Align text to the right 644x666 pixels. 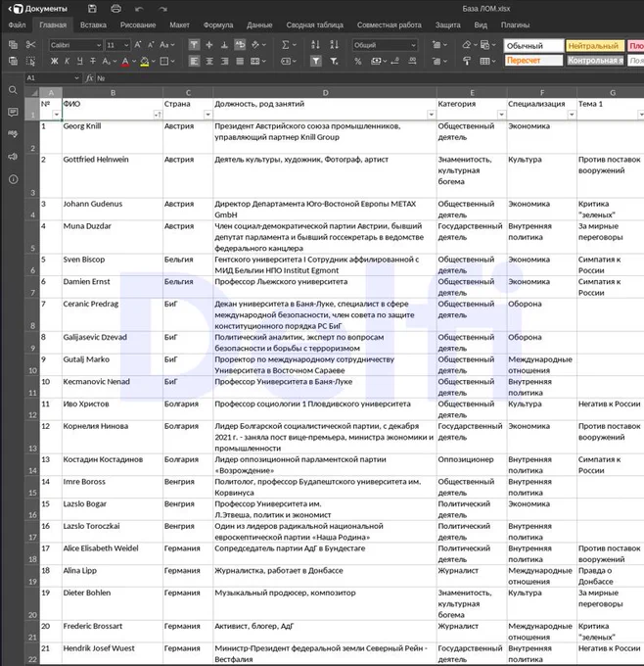point(224,61)
